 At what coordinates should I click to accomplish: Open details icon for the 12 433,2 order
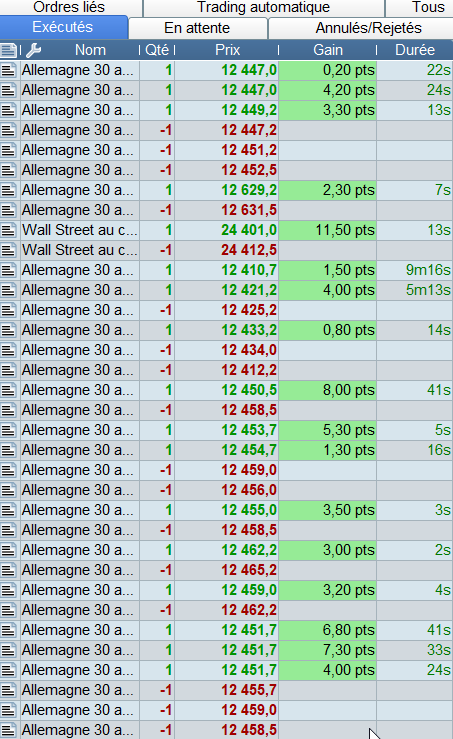click(8, 330)
